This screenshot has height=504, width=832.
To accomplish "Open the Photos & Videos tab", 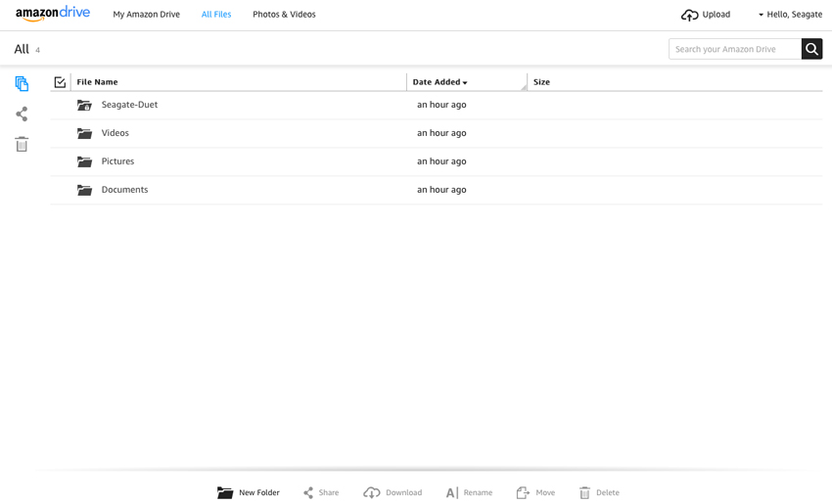I will [x=284, y=15].
